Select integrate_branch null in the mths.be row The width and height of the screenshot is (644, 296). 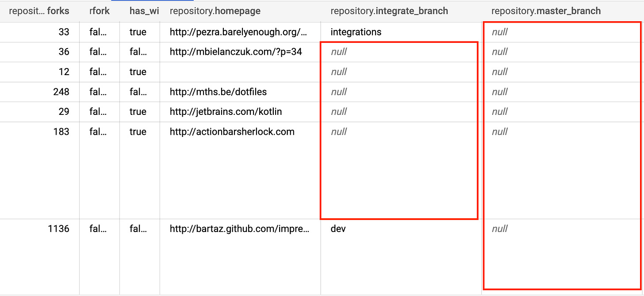(x=339, y=92)
